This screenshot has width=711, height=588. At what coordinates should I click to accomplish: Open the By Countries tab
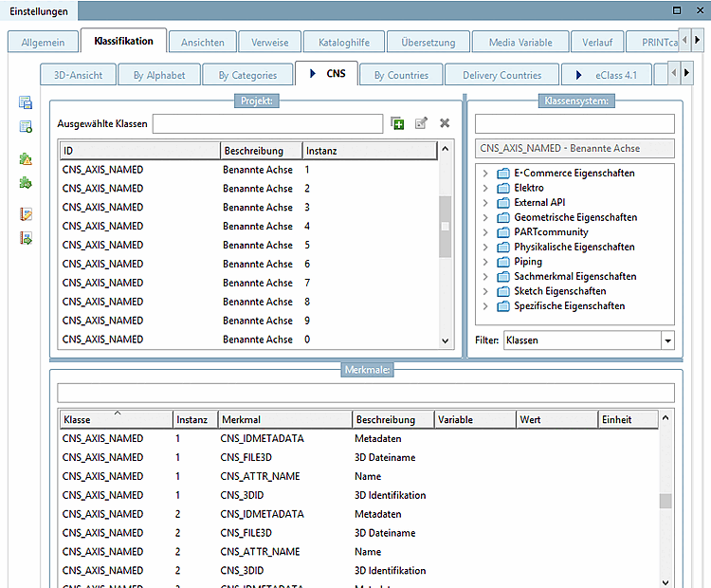[401, 75]
